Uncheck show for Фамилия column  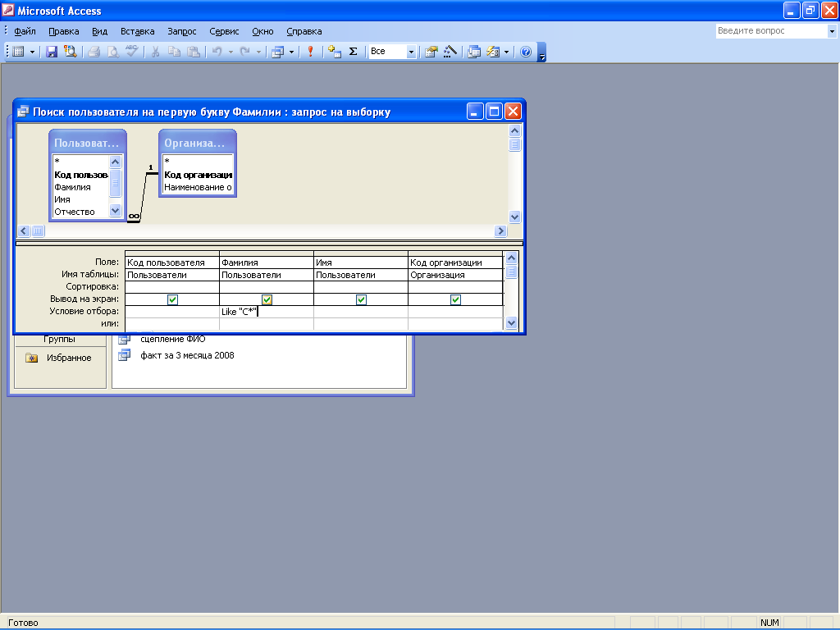click(267, 299)
